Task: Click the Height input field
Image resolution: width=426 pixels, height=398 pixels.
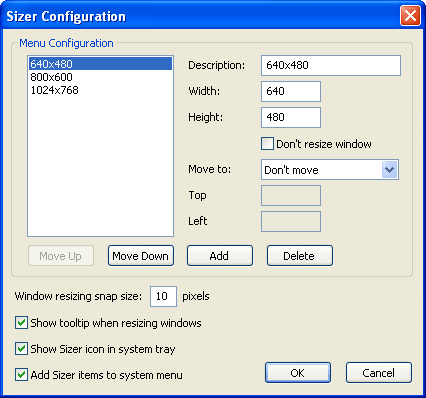Action: tap(291, 117)
